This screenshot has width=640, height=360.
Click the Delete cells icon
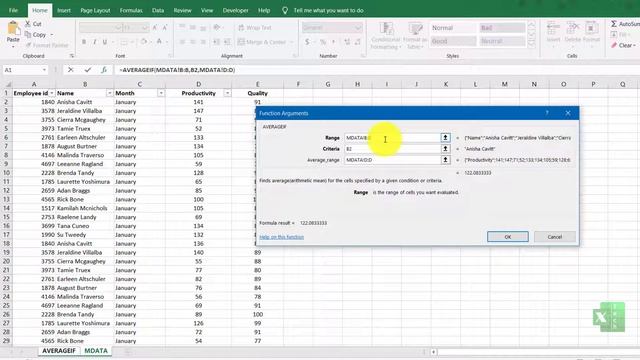point(572,29)
